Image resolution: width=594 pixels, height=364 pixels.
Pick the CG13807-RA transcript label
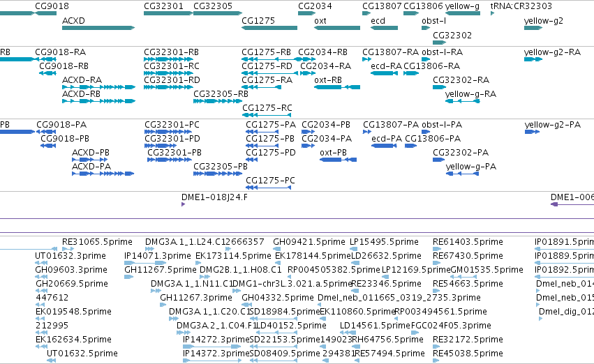click(x=391, y=52)
